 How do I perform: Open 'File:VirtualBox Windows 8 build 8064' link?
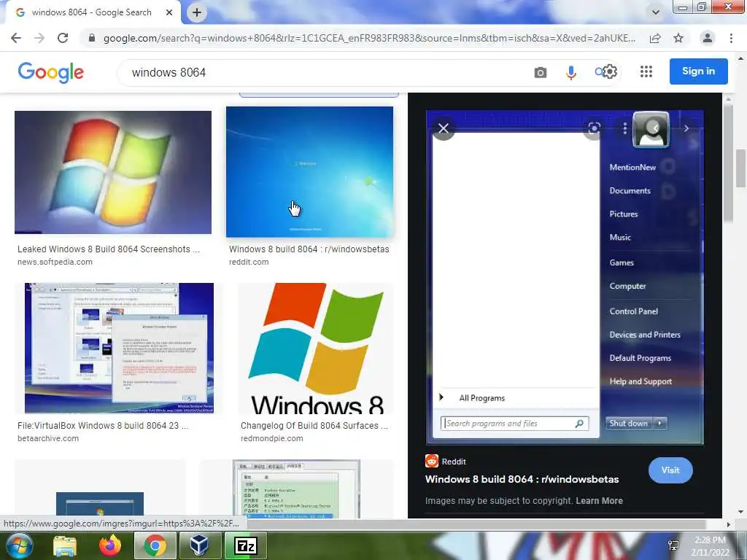tap(103, 426)
